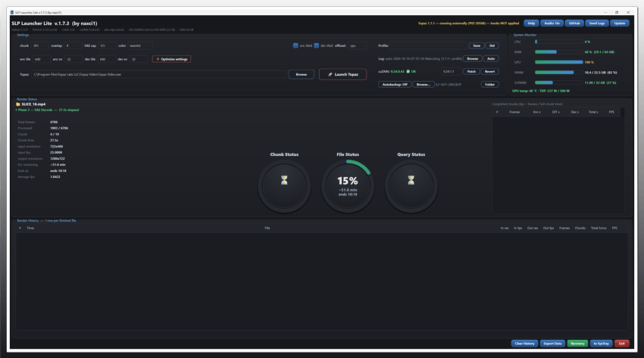Click the Chunk Status hourglass icon
644x358 pixels.
point(284,180)
